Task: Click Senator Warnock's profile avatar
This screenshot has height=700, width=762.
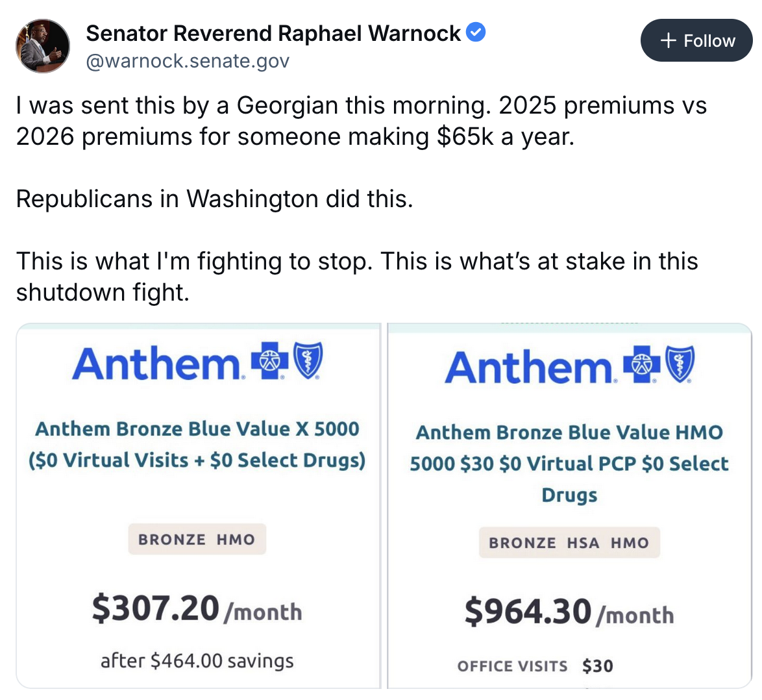Action: pos(43,46)
